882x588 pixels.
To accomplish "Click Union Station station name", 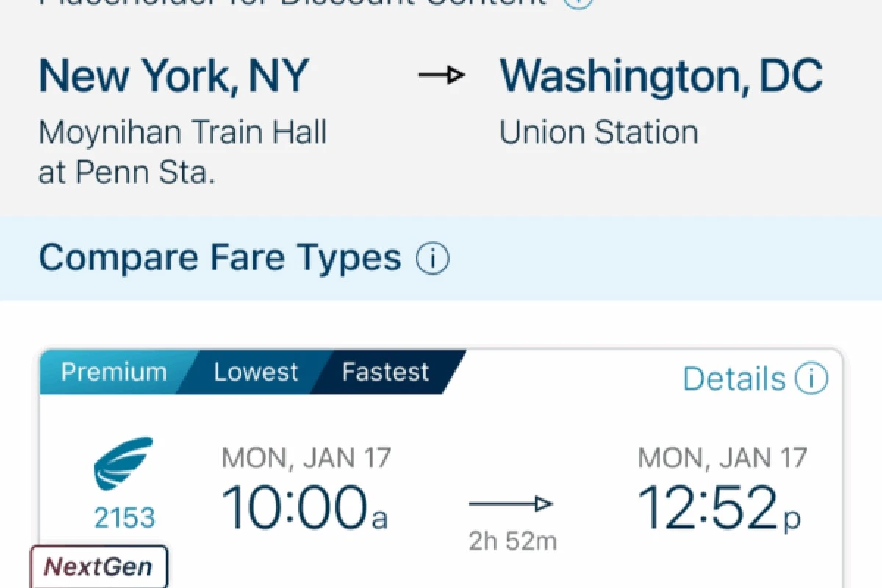I will tap(598, 133).
